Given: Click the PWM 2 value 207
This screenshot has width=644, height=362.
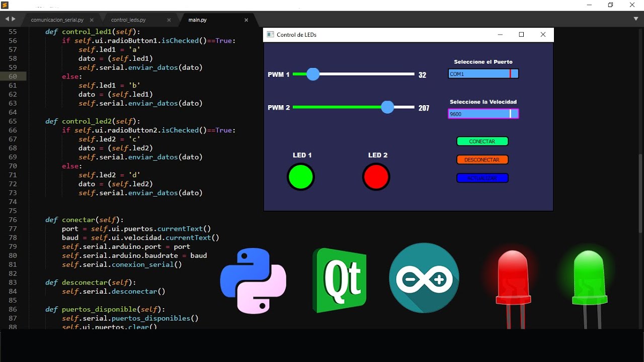Looking at the screenshot, I should point(424,108).
